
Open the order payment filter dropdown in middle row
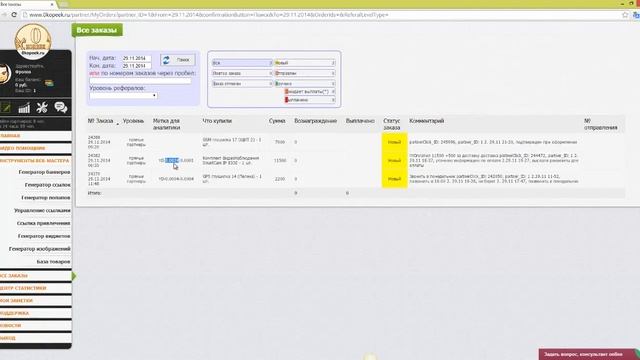pyautogui.click(x=242, y=73)
